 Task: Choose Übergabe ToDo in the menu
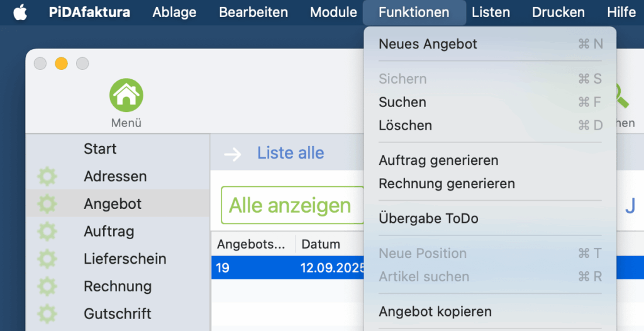pyautogui.click(x=428, y=219)
